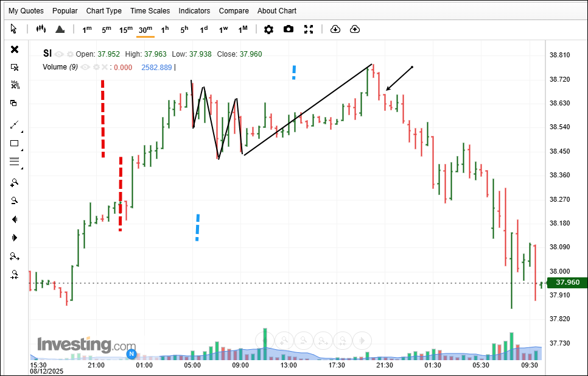Open the Indicators menu
The height and width of the screenshot is (376, 588).
tap(194, 11)
